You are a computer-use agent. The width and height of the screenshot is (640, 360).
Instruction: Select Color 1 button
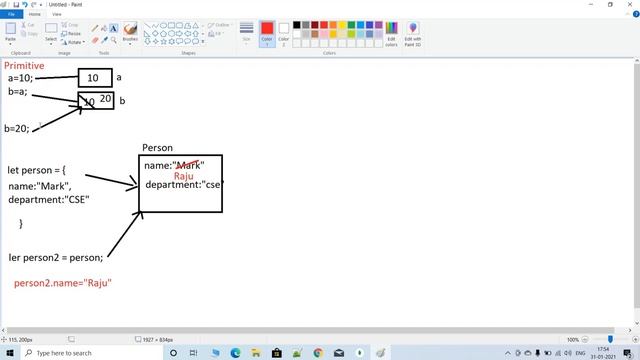[x=267, y=34]
